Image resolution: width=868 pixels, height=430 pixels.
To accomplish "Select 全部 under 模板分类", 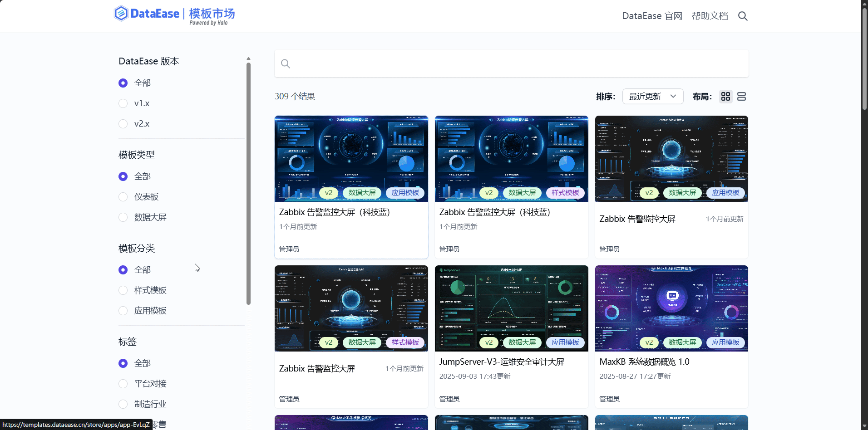I will point(123,270).
